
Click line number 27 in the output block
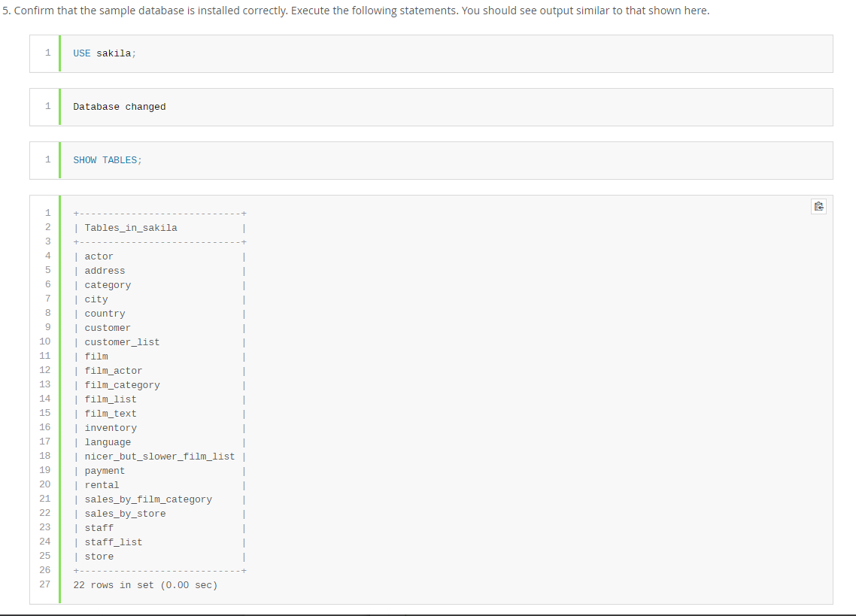(x=44, y=584)
